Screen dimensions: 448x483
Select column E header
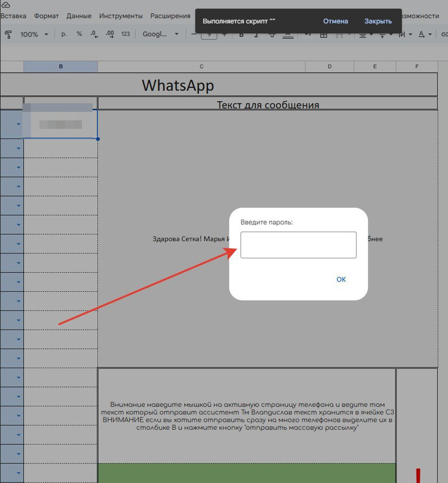pos(375,67)
